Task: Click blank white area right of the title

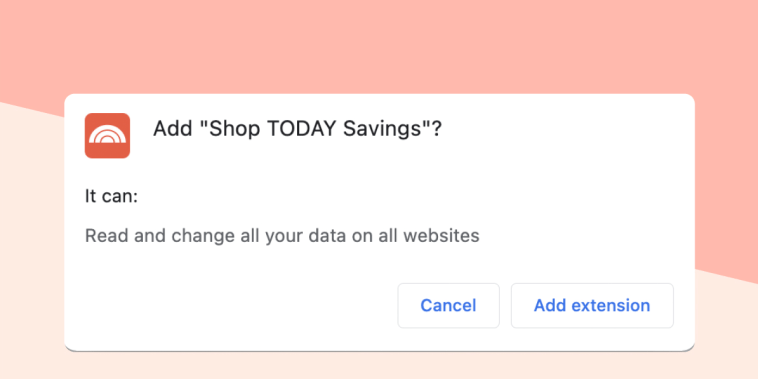Action: click(566, 130)
